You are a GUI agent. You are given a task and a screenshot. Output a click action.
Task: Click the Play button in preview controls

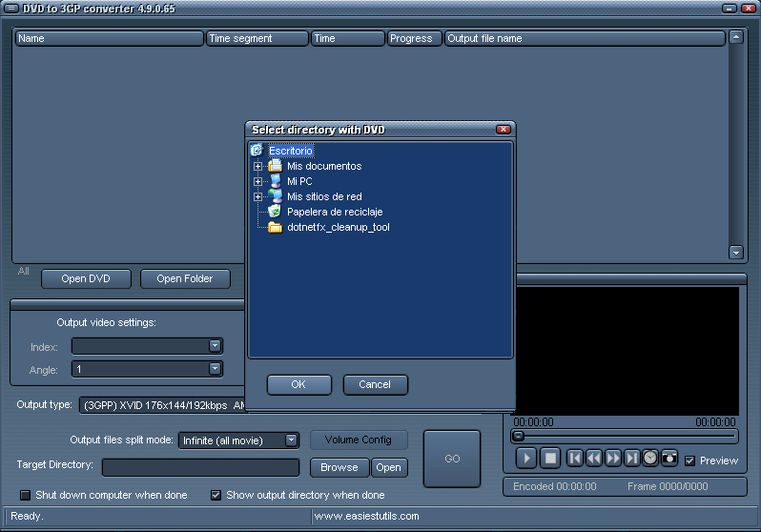tap(526, 459)
